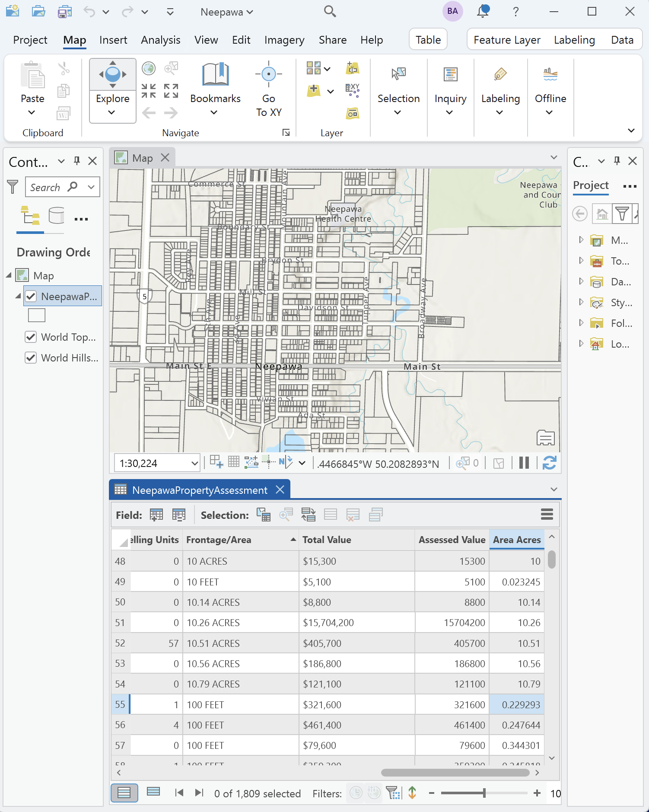Click the map Grid icon
Viewport: 649px width, 812px height.
pos(234,462)
